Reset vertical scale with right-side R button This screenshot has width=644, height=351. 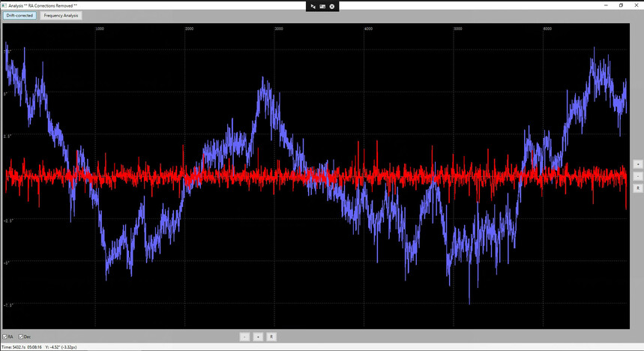pos(638,187)
